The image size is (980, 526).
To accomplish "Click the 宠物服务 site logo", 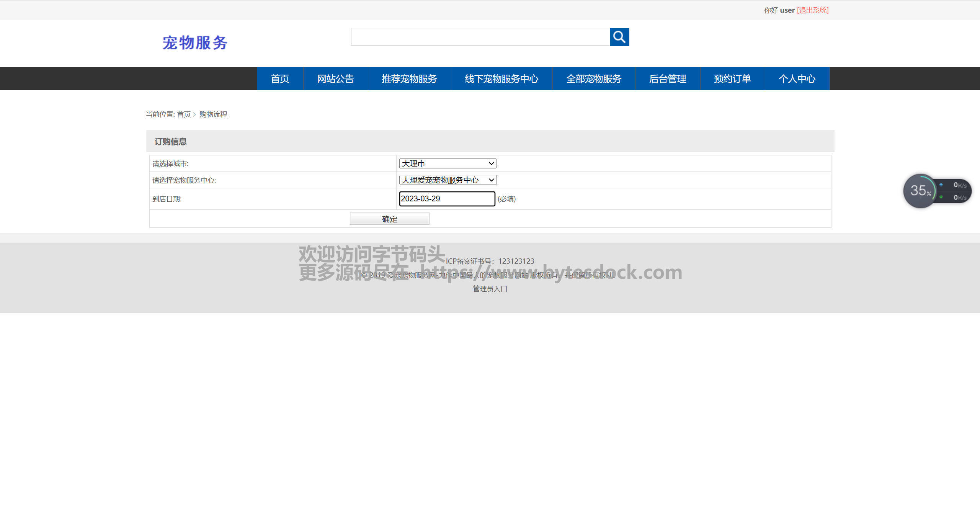I will [195, 42].
